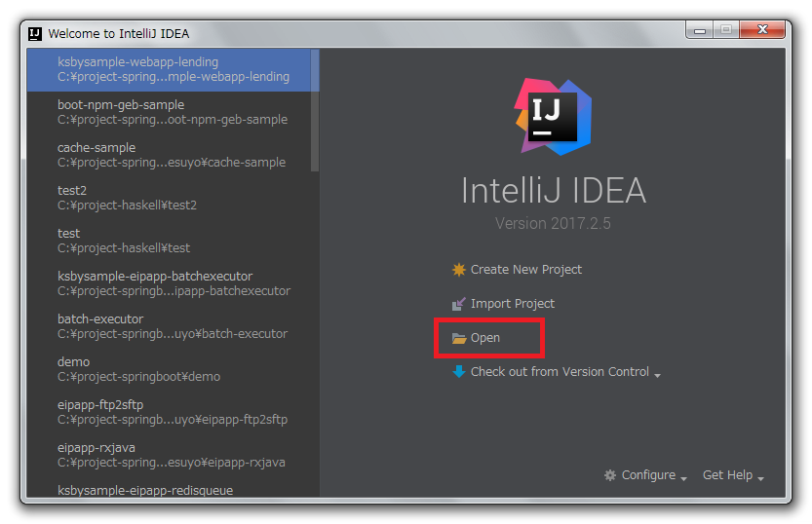
Task: Open the Configure dropdown menu
Action: tap(645, 475)
